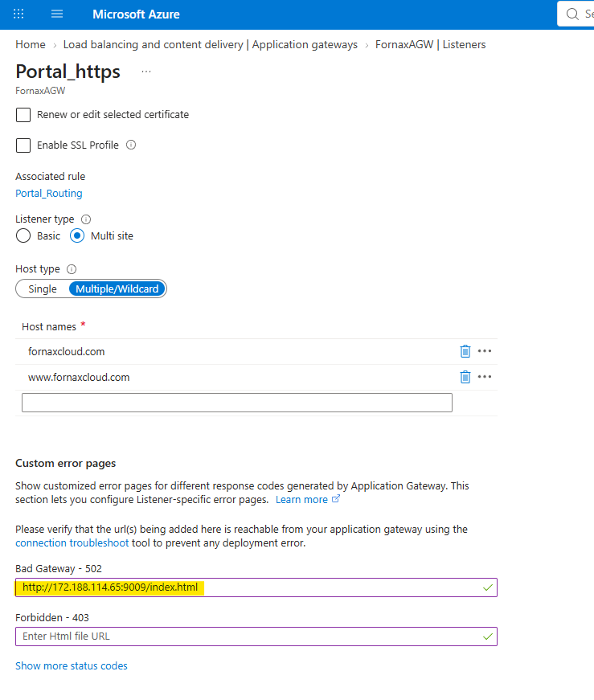
Task: Select Multi site listener type
Action: pos(77,235)
